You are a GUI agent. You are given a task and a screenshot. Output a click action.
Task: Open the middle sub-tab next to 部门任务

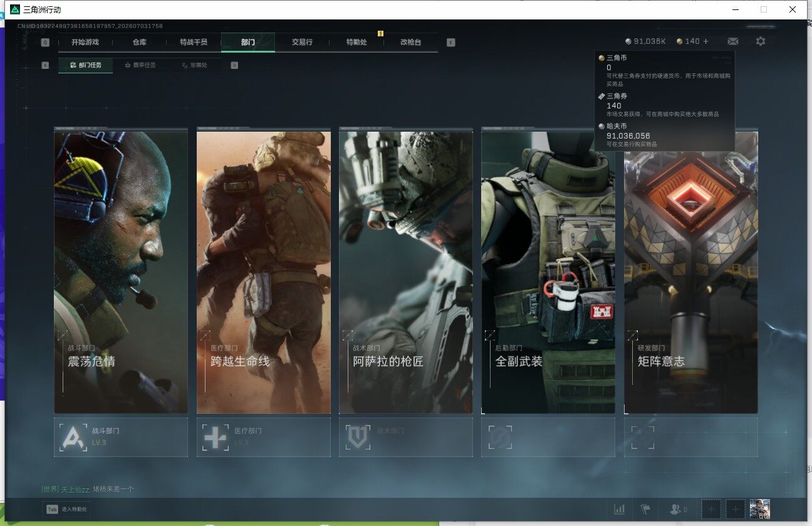coord(140,65)
